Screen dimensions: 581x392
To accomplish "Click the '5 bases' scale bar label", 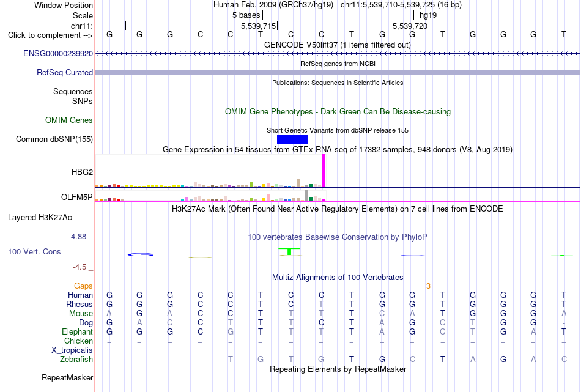I will pos(246,15).
